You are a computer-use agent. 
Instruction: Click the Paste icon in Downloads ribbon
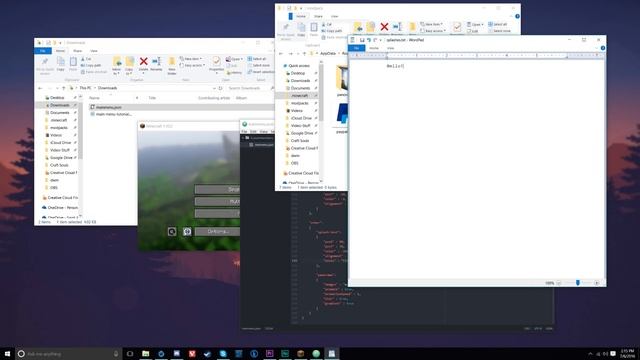73,64
